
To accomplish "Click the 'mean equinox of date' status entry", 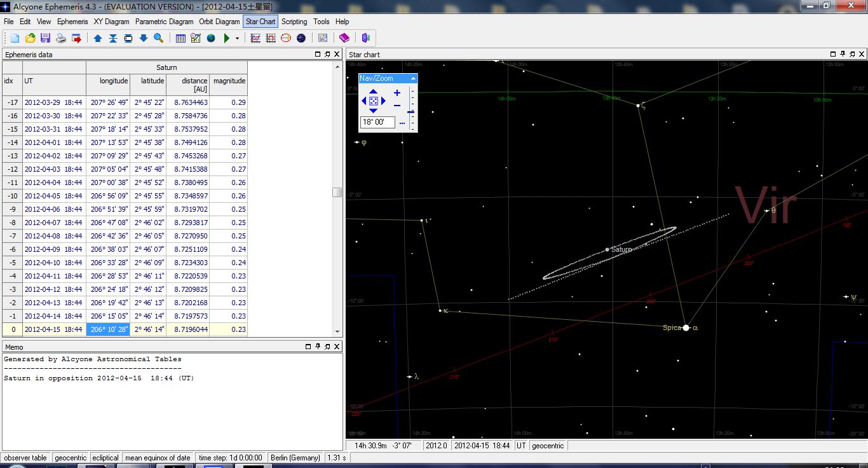I will click(x=158, y=458).
